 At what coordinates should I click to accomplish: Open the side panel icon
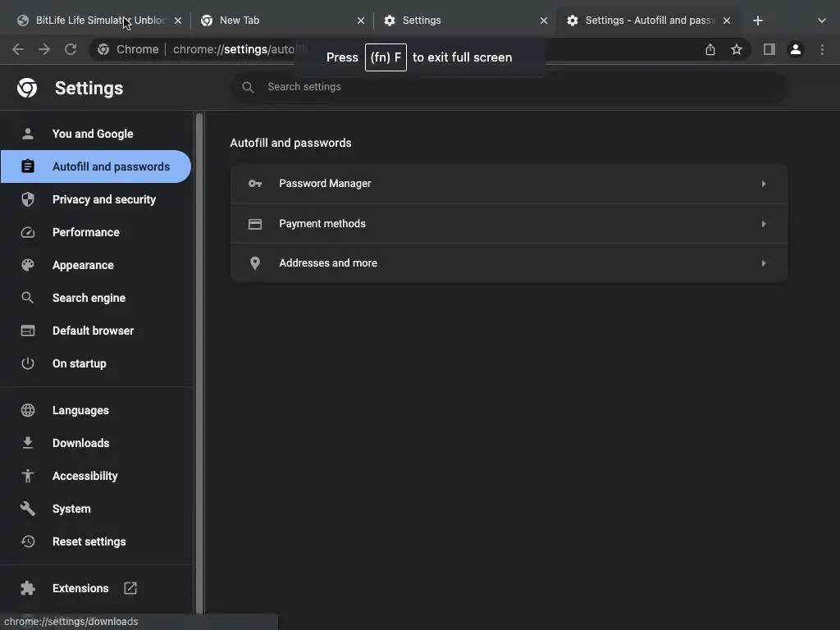pos(769,49)
